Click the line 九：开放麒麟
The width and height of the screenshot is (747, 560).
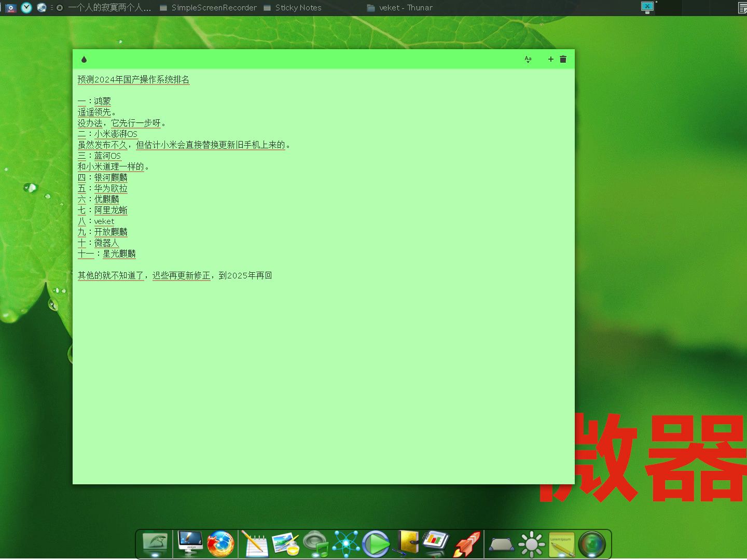[x=103, y=232]
